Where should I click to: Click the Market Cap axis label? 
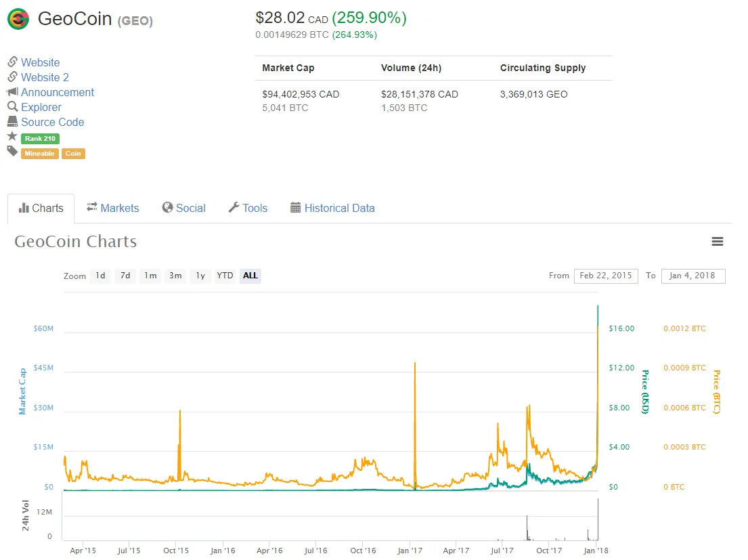pyautogui.click(x=22, y=391)
